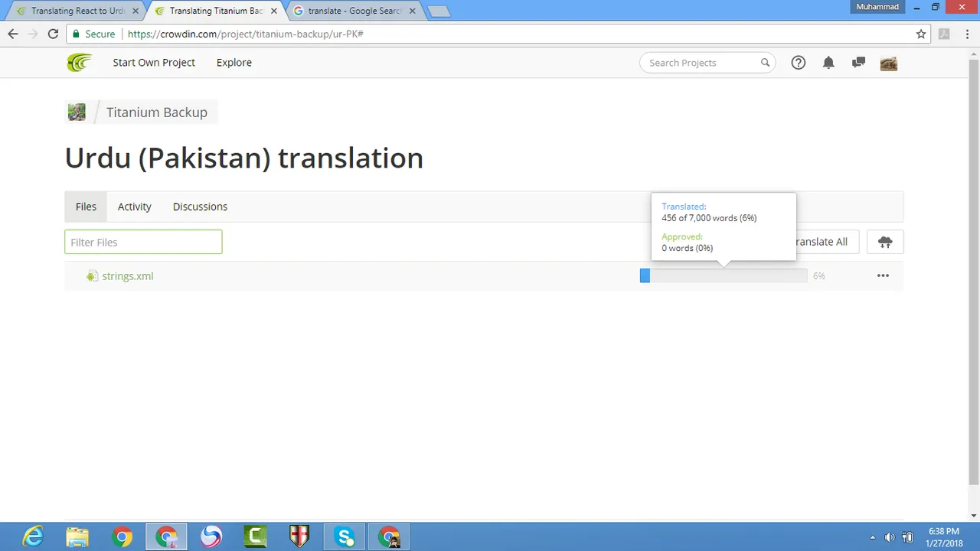980x551 pixels.
Task: Focus the Filter Files input
Action: click(x=143, y=242)
